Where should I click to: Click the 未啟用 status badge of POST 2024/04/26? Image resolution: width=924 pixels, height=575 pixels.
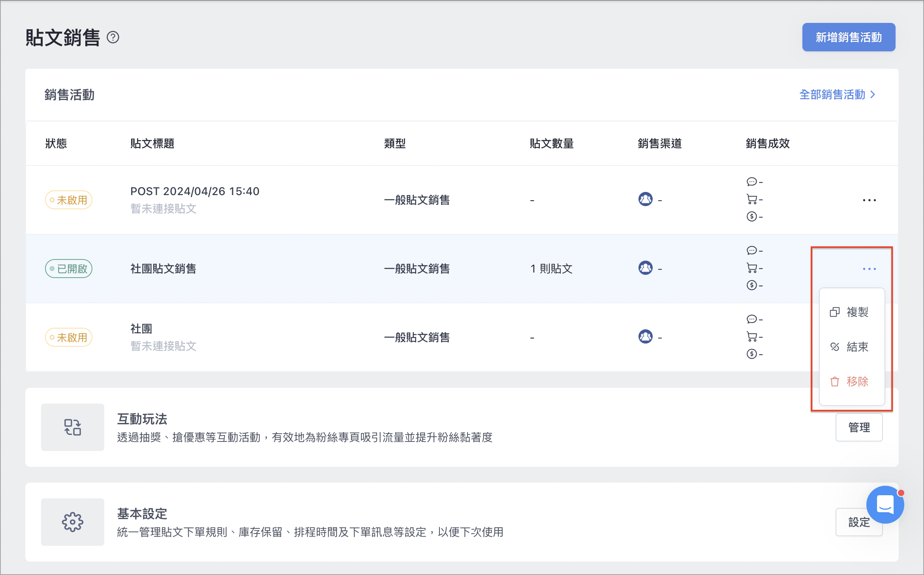pyautogui.click(x=69, y=200)
